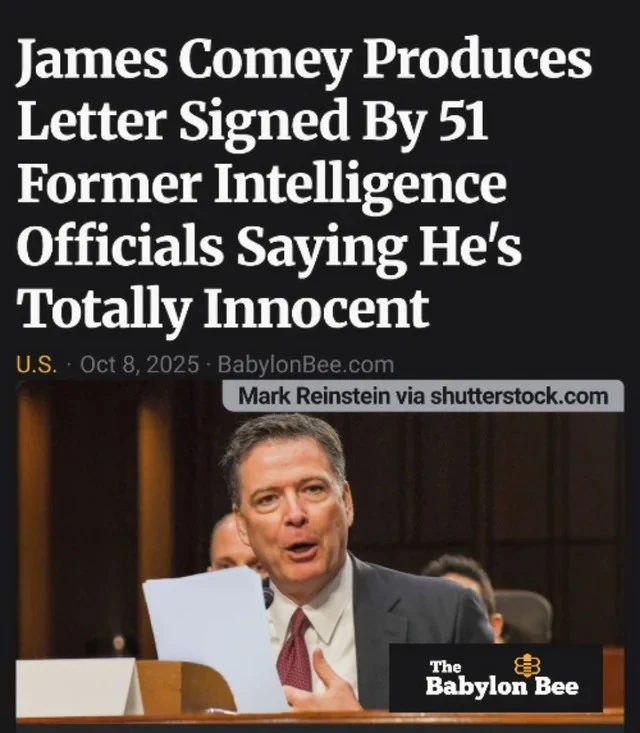Image resolution: width=640 pixels, height=733 pixels.
Task: Click the Totally Innocent headline line
Action: click(x=223, y=309)
